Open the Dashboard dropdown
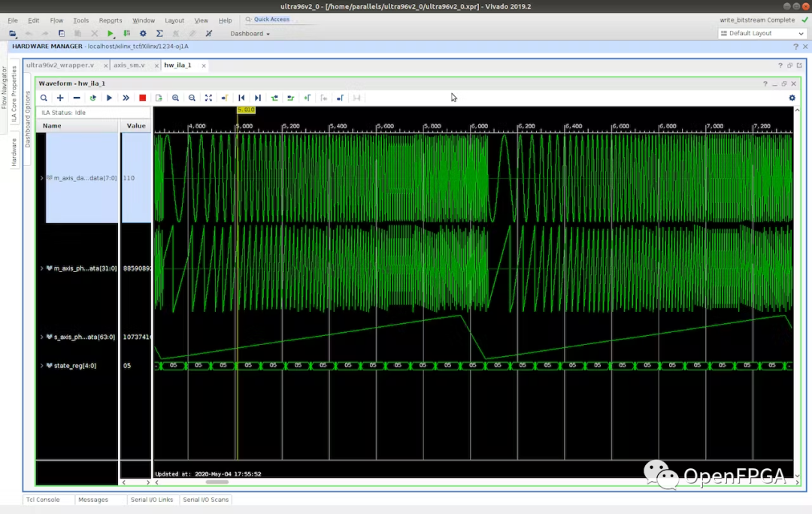The width and height of the screenshot is (812, 514). (250, 34)
